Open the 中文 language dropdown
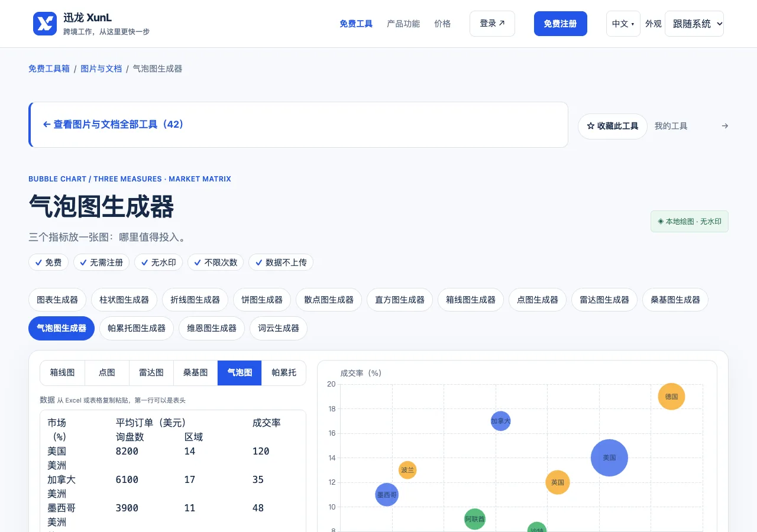 click(x=623, y=24)
